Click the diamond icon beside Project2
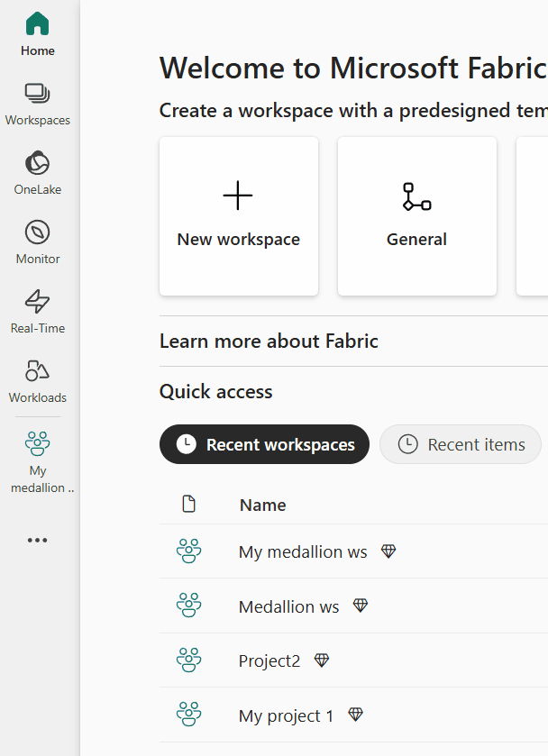Screen dimensions: 548x756 [x=322, y=660]
